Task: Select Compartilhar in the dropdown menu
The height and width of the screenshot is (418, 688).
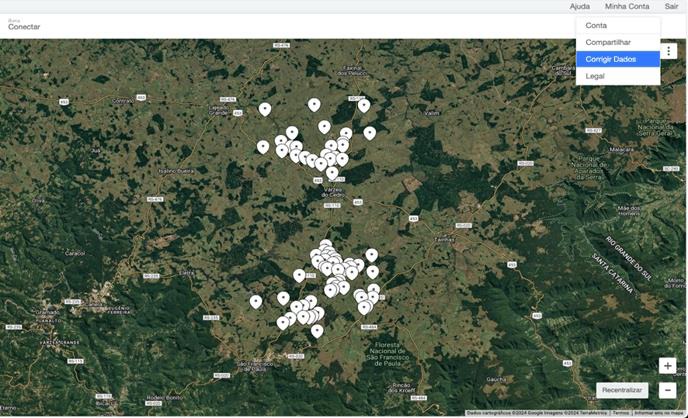Action: [608, 42]
